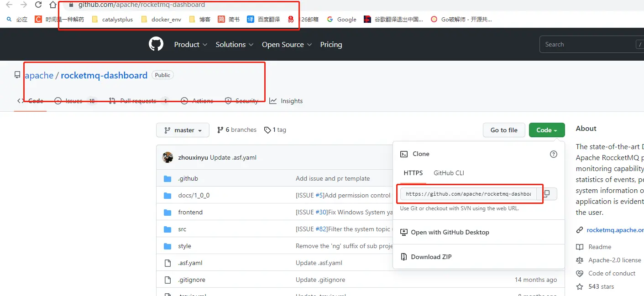Click the star icon next to 543 stars
The width and height of the screenshot is (644, 296).
tap(581, 286)
